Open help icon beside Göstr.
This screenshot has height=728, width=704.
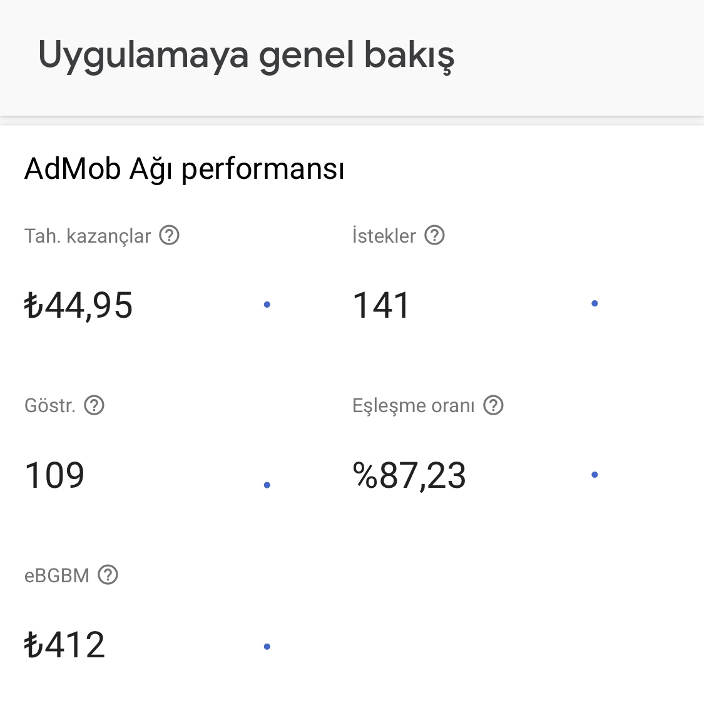click(94, 405)
